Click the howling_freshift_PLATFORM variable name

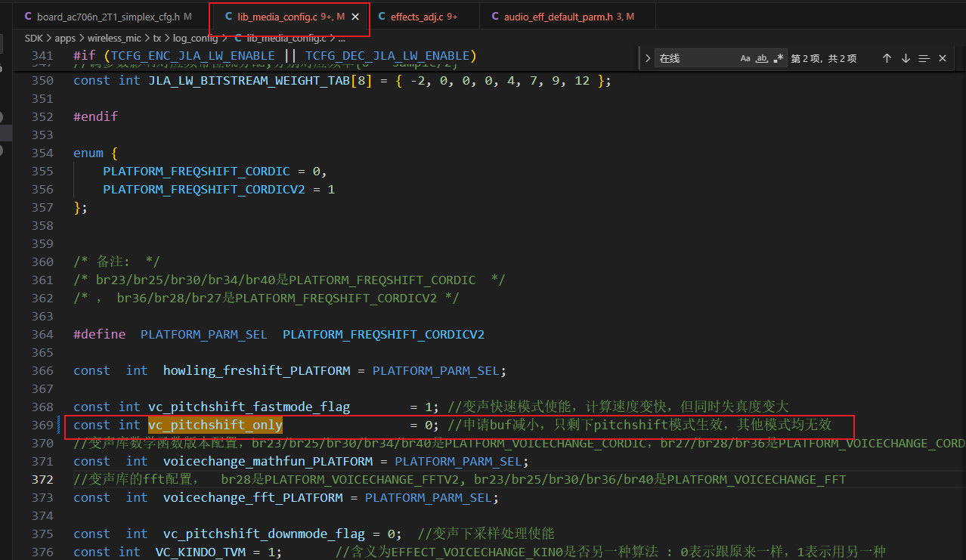click(x=257, y=371)
